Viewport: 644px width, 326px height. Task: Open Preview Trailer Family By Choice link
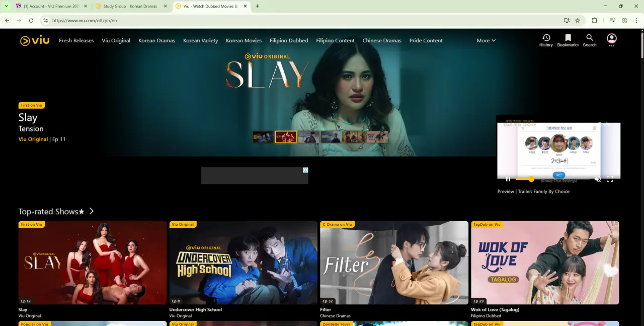(x=533, y=191)
